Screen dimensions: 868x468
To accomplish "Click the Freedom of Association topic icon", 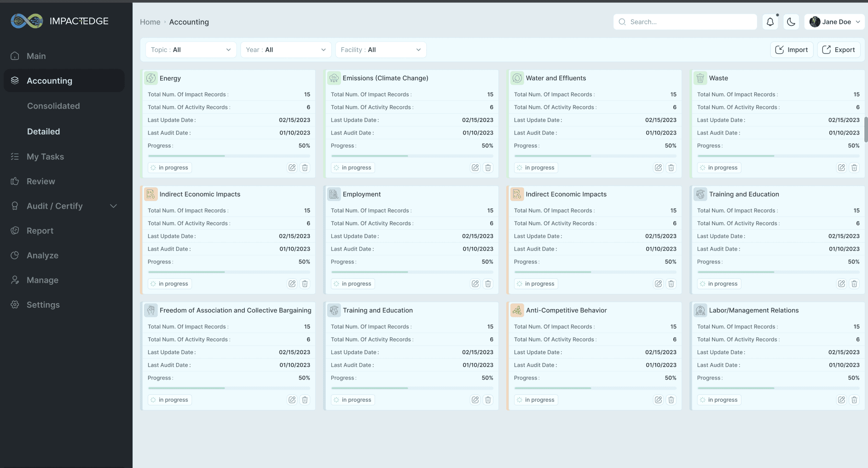I will (x=151, y=310).
